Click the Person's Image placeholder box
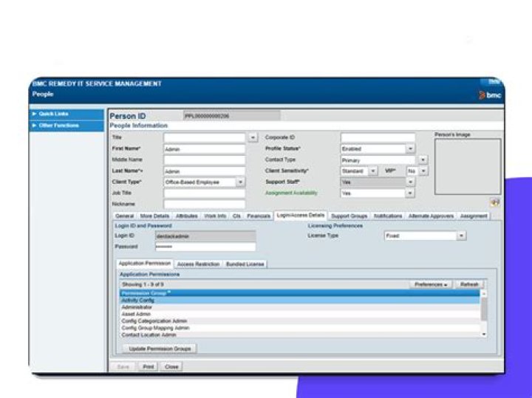 coord(468,166)
